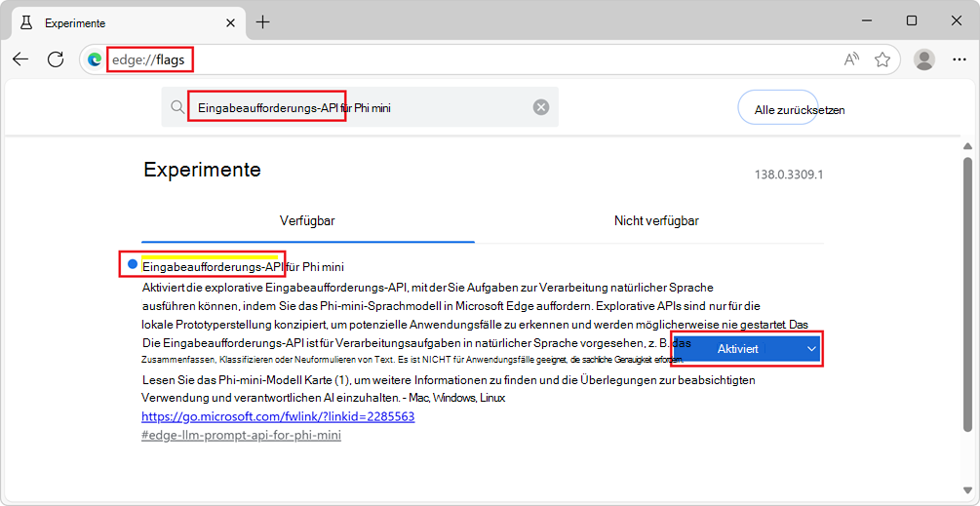980x506 pixels.
Task: Click the version number 138.0.3309.1
Action: pos(789,175)
